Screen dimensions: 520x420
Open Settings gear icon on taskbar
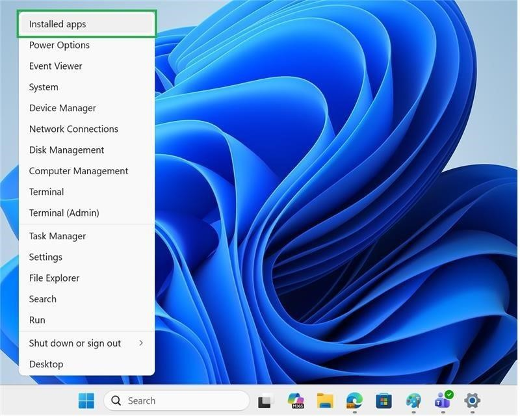(473, 400)
